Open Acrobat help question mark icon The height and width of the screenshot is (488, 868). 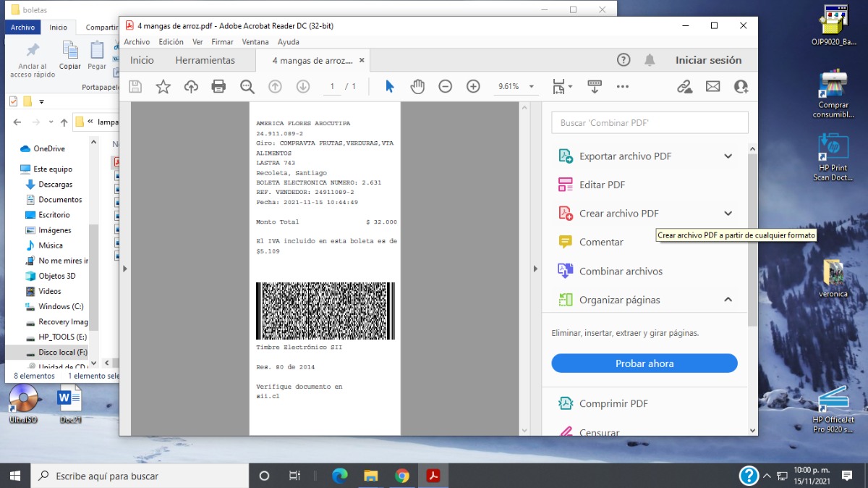pyautogui.click(x=624, y=60)
